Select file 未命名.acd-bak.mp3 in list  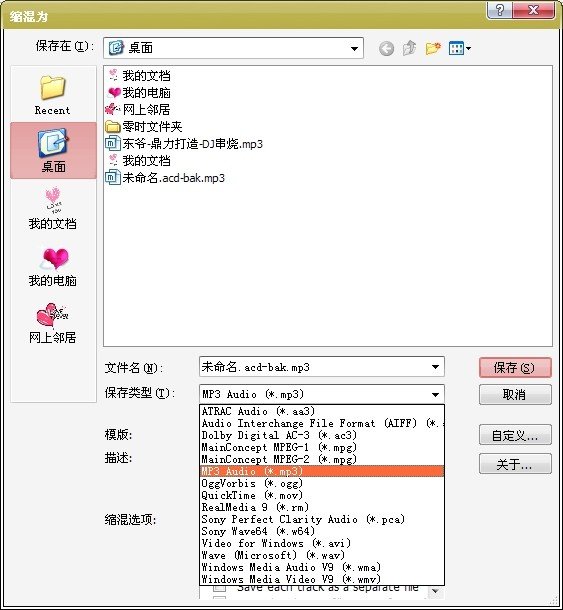(165, 178)
